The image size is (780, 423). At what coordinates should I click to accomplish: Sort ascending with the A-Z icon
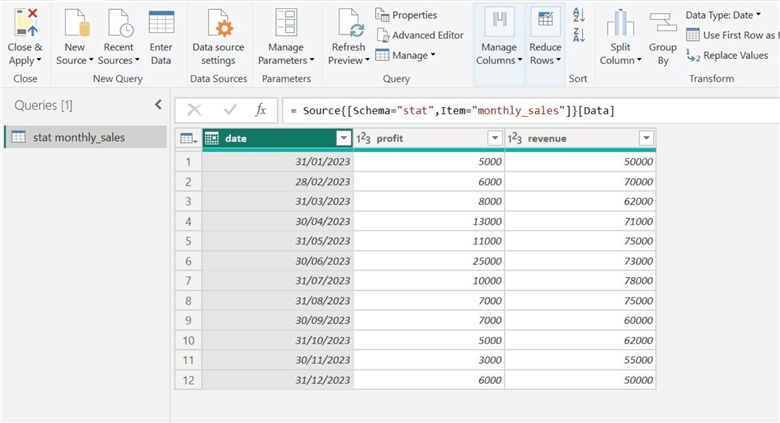tap(578, 15)
